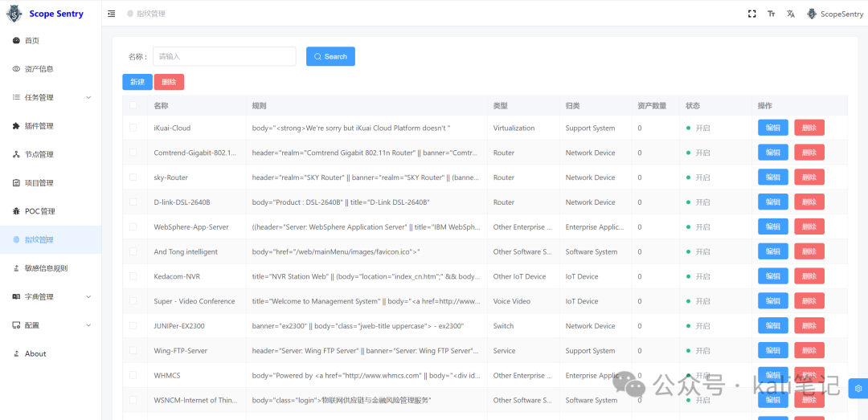This screenshot has height=420, width=868.
Task: Open the language translation icon
Action: pos(791,14)
